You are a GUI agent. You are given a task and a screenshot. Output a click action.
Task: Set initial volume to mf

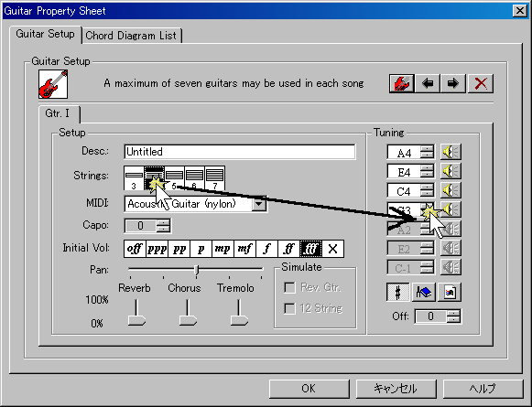pos(244,249)
